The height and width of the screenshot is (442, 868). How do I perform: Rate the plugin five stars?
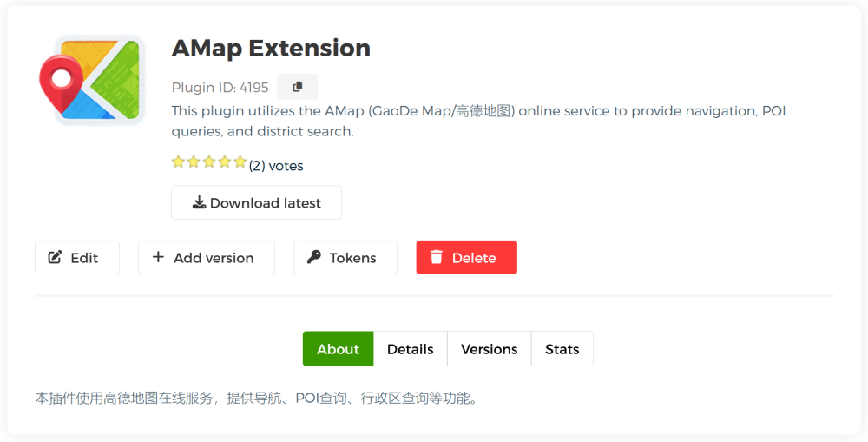click(x=240, y=162)
